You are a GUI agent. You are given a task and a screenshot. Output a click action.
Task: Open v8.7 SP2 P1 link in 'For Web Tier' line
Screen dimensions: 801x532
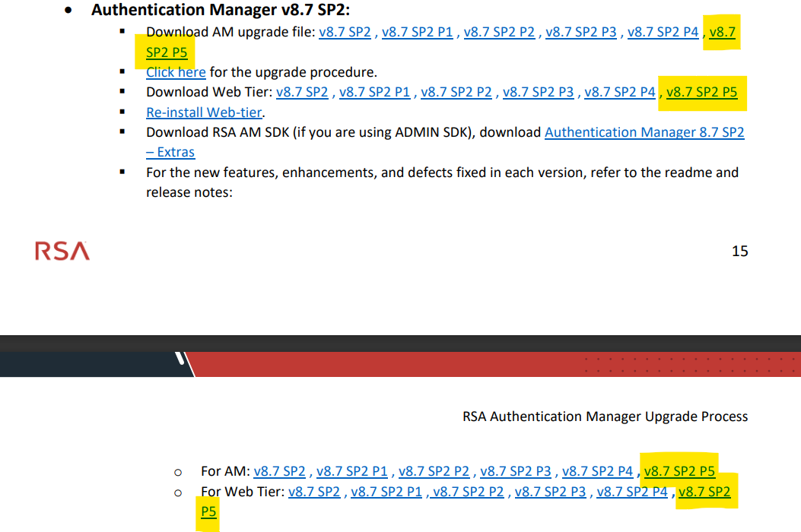click(386, 492)
